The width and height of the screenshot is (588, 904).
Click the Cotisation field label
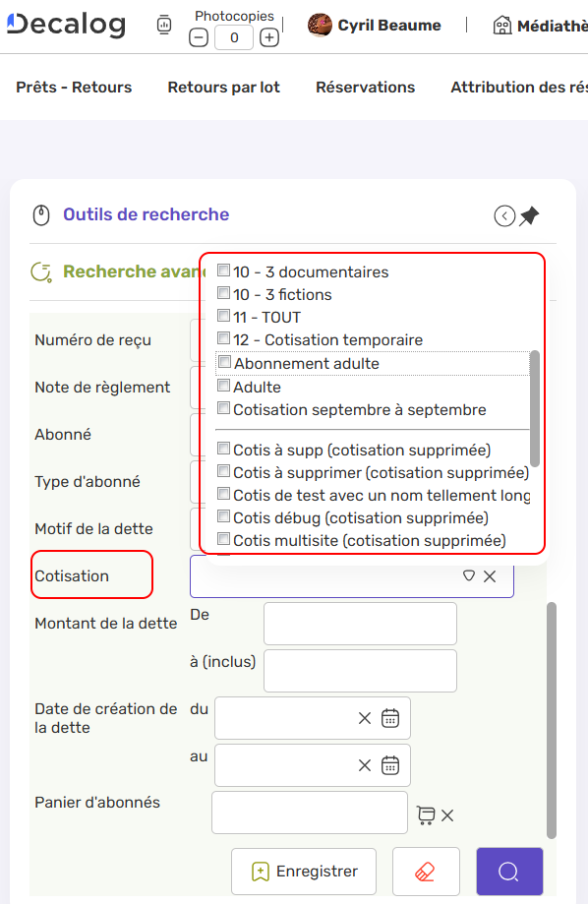[72, 576]
